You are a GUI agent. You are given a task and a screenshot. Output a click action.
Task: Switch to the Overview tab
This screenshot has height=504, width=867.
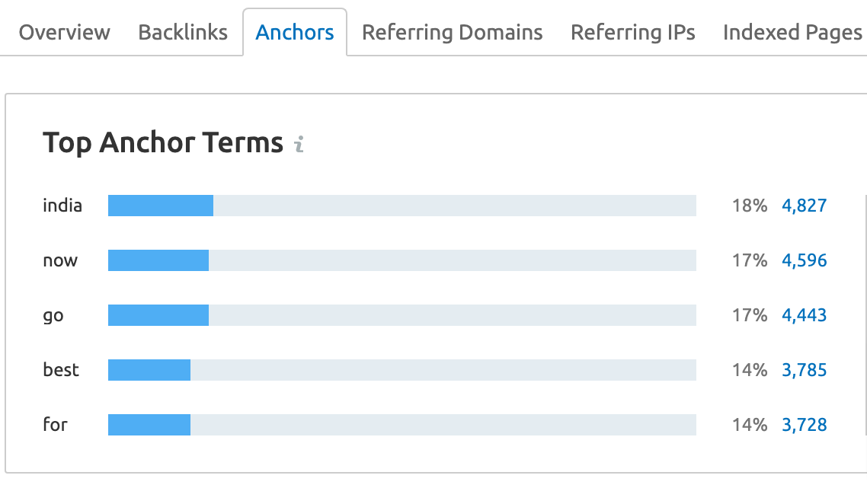click(x=64, y=32)
